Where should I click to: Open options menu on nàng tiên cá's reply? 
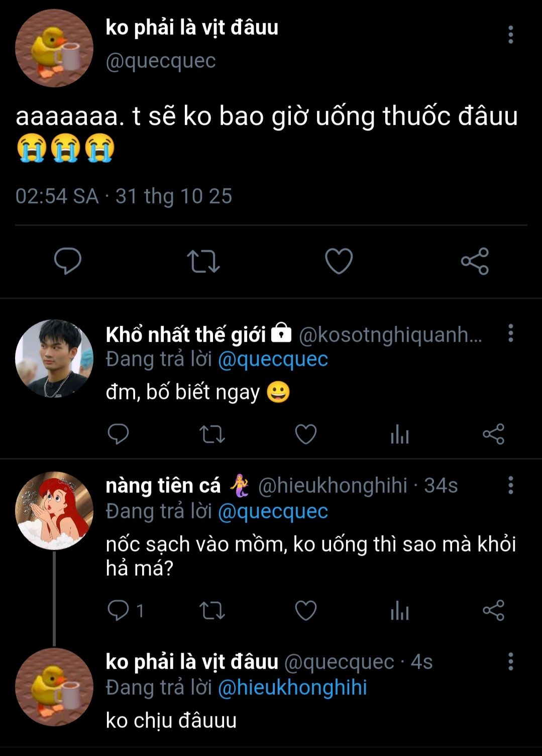point(510,485)
